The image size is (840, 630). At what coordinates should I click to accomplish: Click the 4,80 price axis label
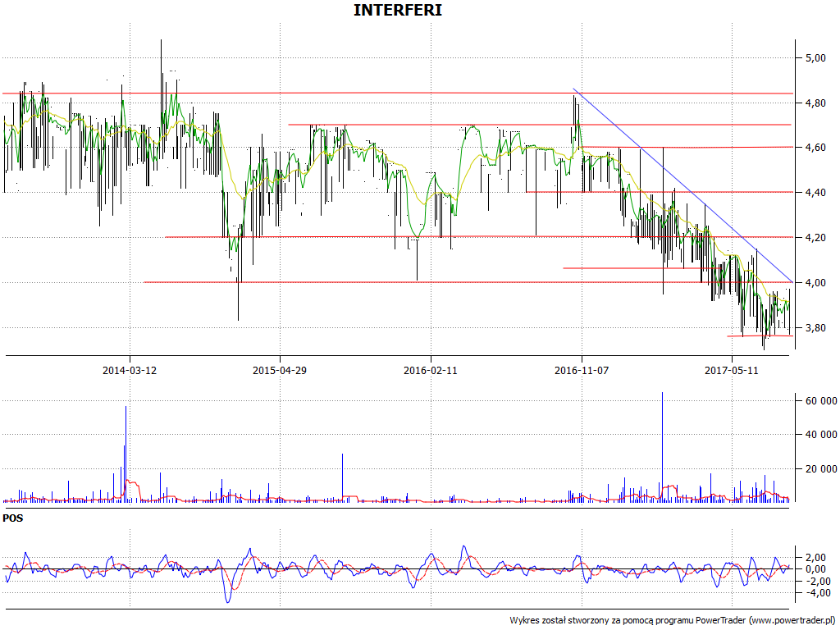click(815, 103)
